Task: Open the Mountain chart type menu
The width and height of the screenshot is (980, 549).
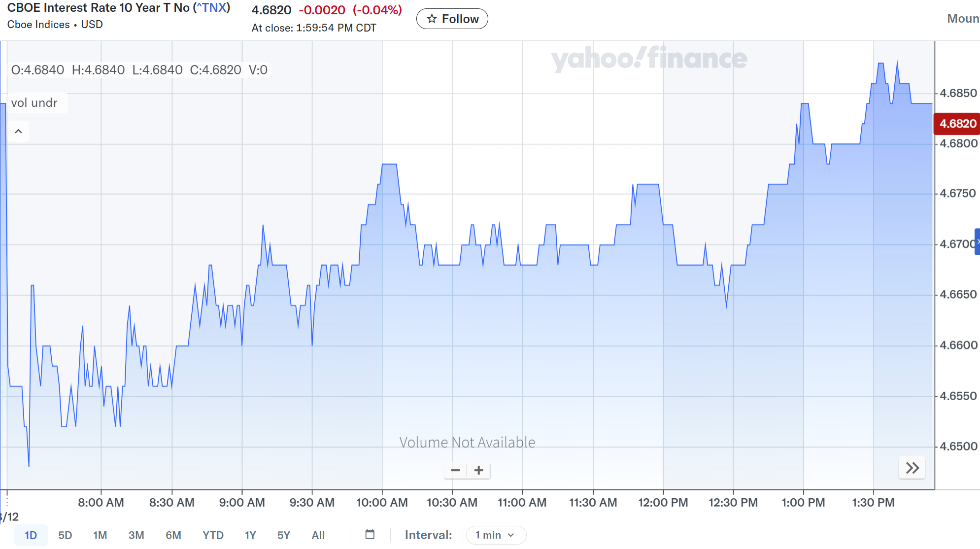Action: (x=963, y=19)
